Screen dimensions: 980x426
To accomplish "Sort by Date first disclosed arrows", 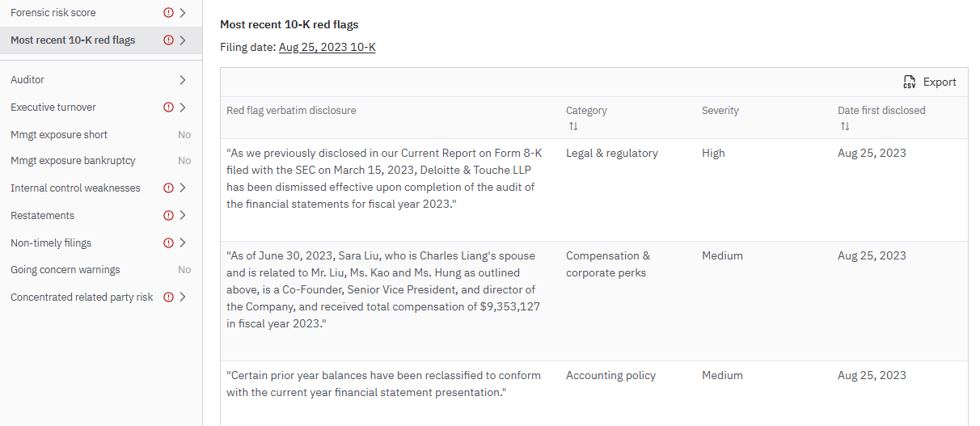I will [845, 127].
